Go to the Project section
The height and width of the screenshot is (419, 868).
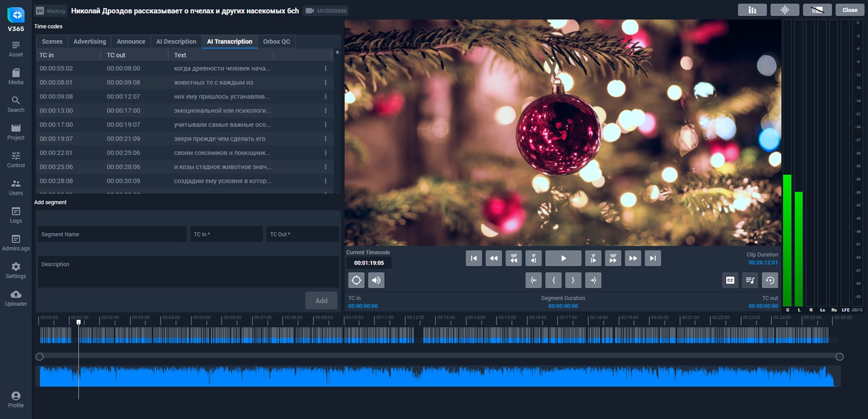(16, 132)
